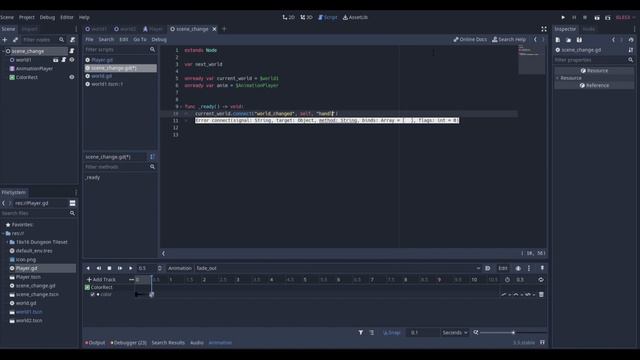Open the Fade_out animation dropdown
Screen dimensions: 640x360
338,268
